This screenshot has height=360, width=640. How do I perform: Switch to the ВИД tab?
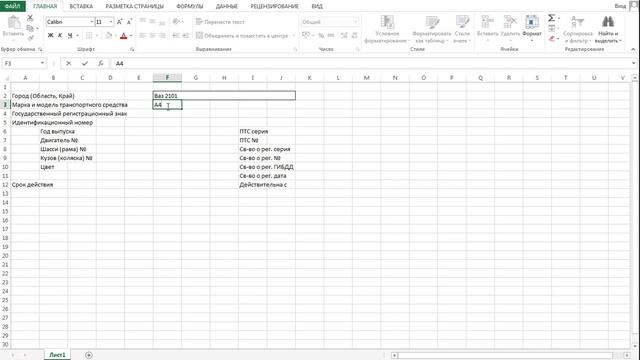point(317,6)
